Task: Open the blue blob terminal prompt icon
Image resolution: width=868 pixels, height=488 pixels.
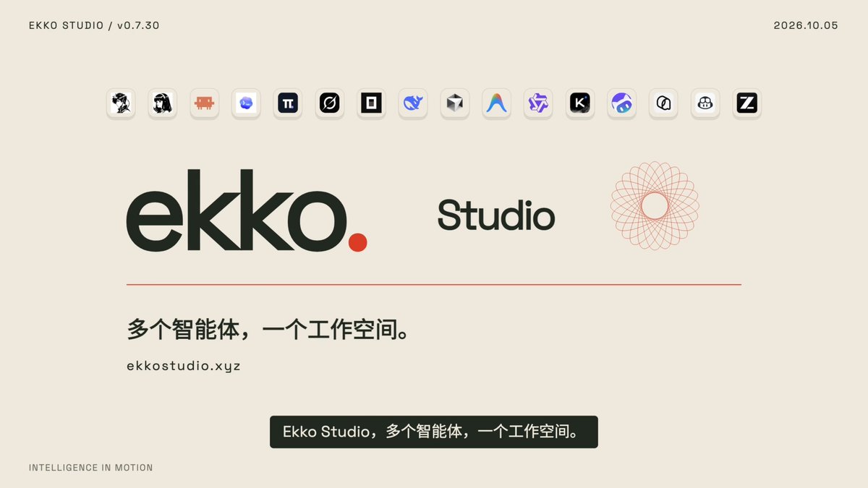Action: [x=246, y=103]
